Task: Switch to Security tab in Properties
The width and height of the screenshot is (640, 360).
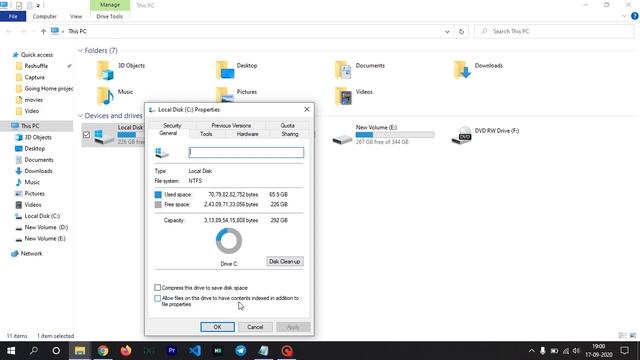Action: pyautogui.click(x=172, y=125)
